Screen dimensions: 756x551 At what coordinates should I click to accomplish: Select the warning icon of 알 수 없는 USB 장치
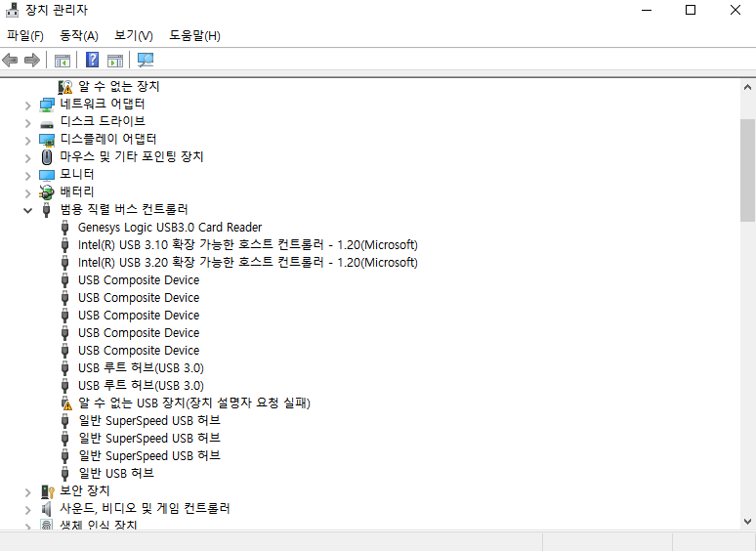click(66, 403)
